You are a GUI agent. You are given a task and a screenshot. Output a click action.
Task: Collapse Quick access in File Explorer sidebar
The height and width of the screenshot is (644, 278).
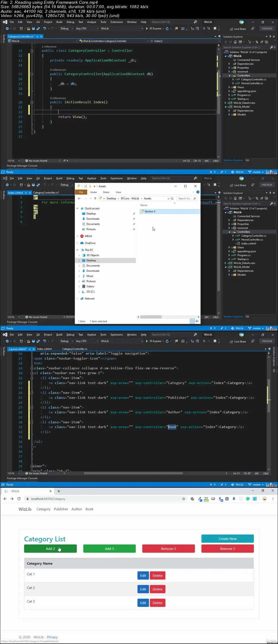coord(77,209)
